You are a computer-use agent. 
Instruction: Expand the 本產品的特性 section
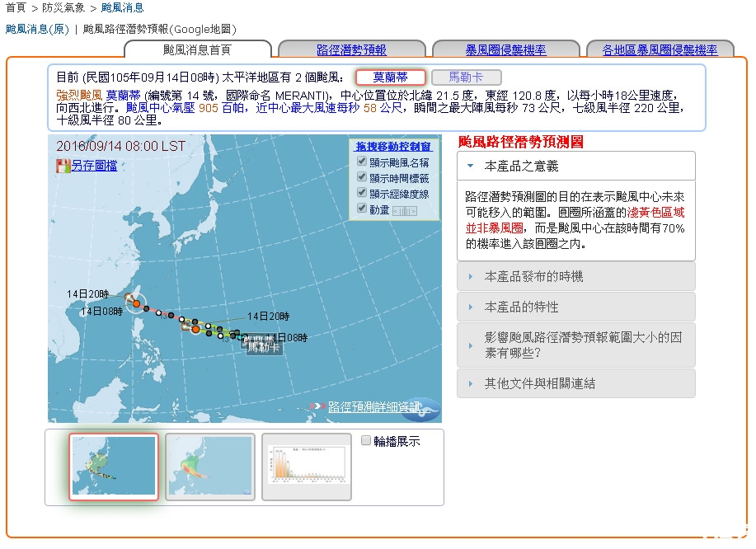click(x=575, y=307)
